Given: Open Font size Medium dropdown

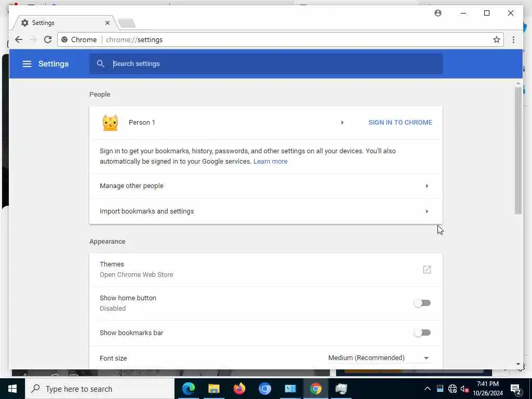Looking at the screenshot, I should point(379,358).
